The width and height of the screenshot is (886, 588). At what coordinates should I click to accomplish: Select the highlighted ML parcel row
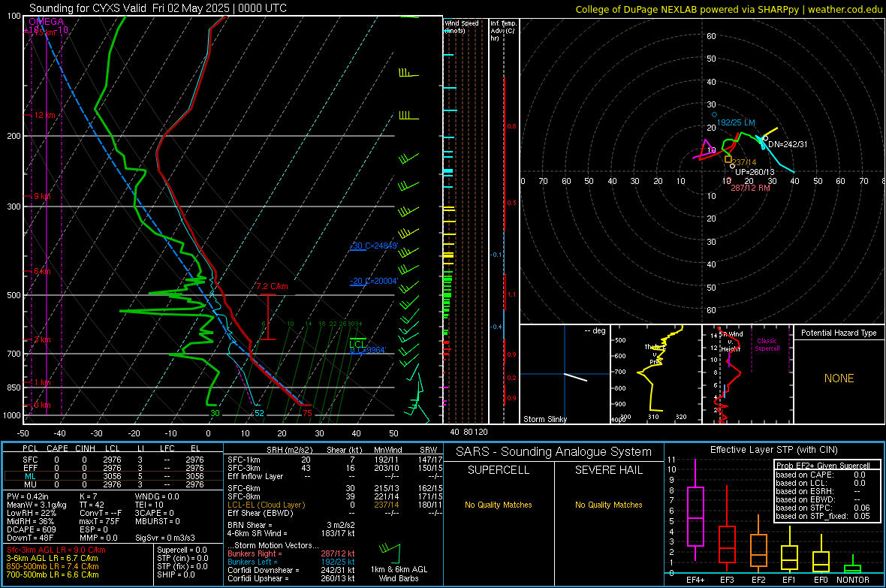pos(113,476)
